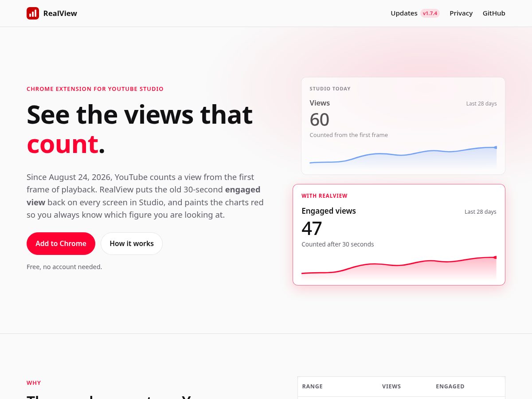Screen dimensions: 532x399
Task: Click 'Last 28 days' in Views card
Action: click(x=481, y=104)
